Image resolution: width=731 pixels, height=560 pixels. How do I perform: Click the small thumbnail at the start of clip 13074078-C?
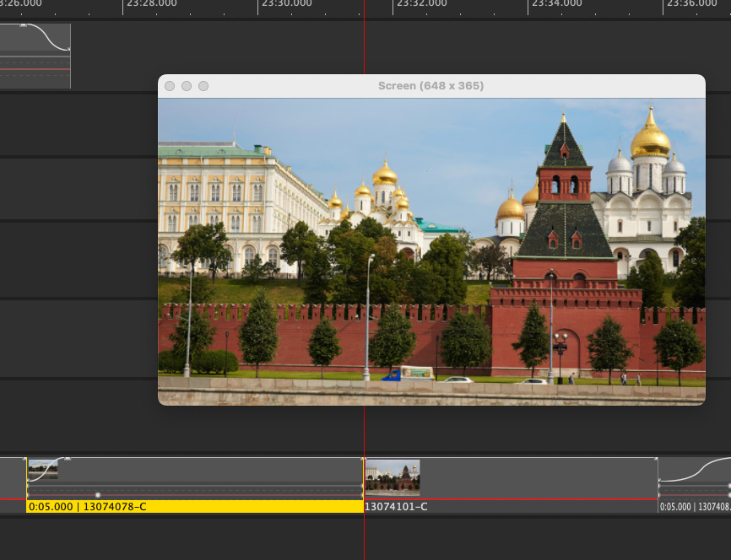(42, 469)
